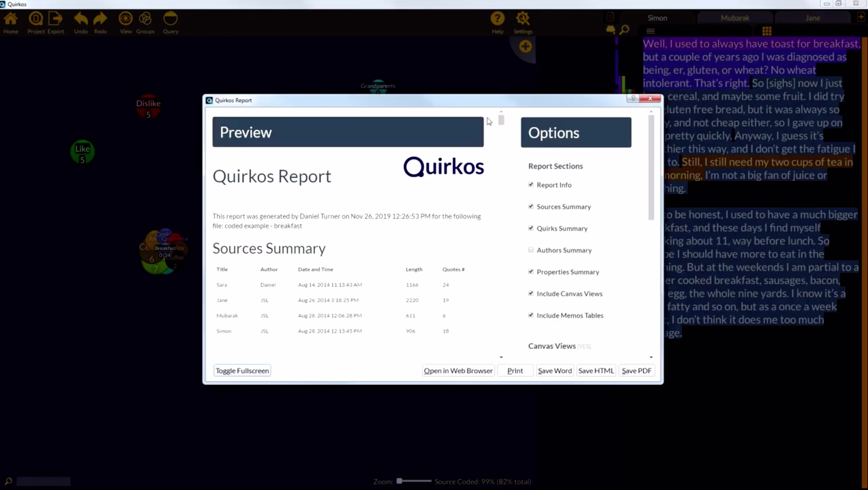Switch to the Mubarak source tab
The image size is (868, 490).
pyautogui.click(x=735, y=18)
